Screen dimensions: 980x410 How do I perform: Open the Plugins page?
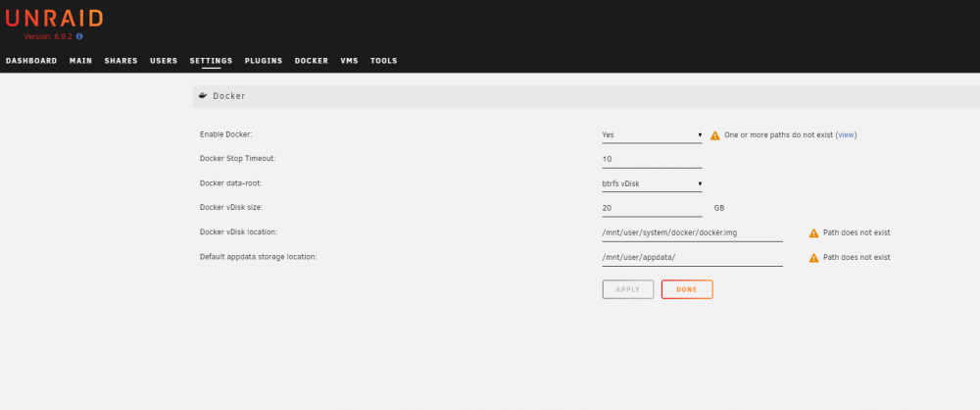point(264,61)
